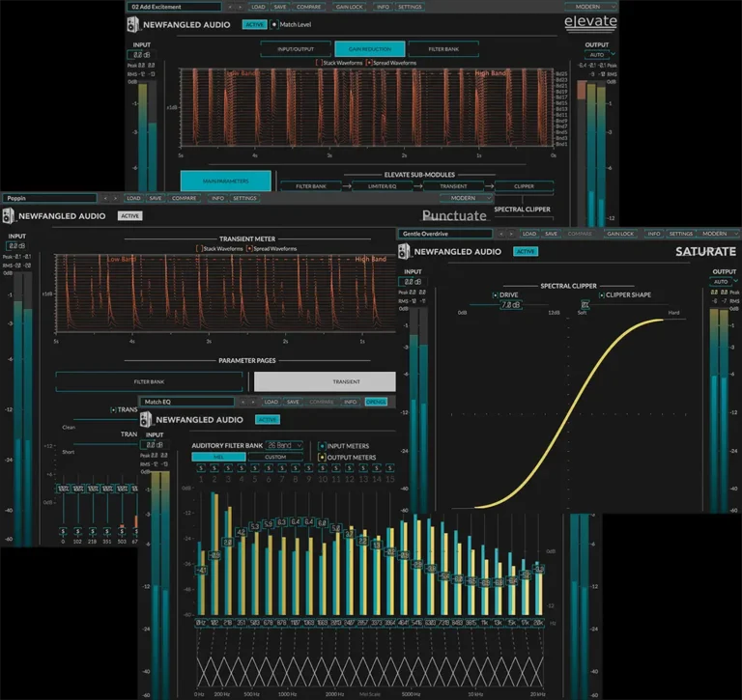Expand the output chevron beside AUTO in Elevate
The image size is (742, 700).
point(613,54)
